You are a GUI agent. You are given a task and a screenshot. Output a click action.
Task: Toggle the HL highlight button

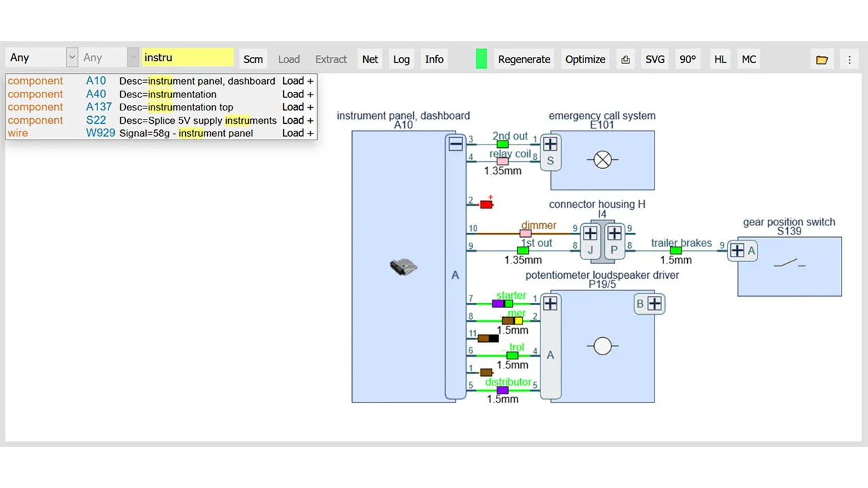point(720,59)
